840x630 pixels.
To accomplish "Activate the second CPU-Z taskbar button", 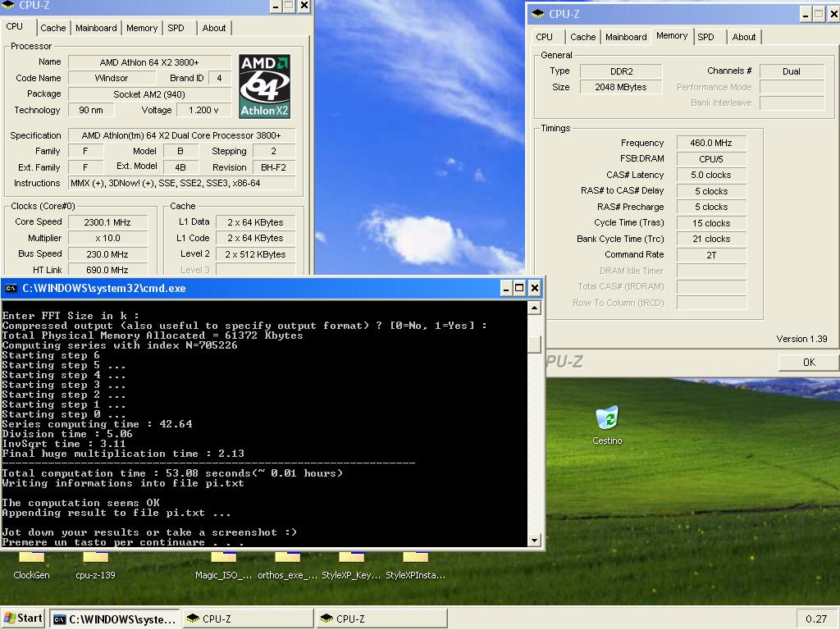I will pos(381,619).
